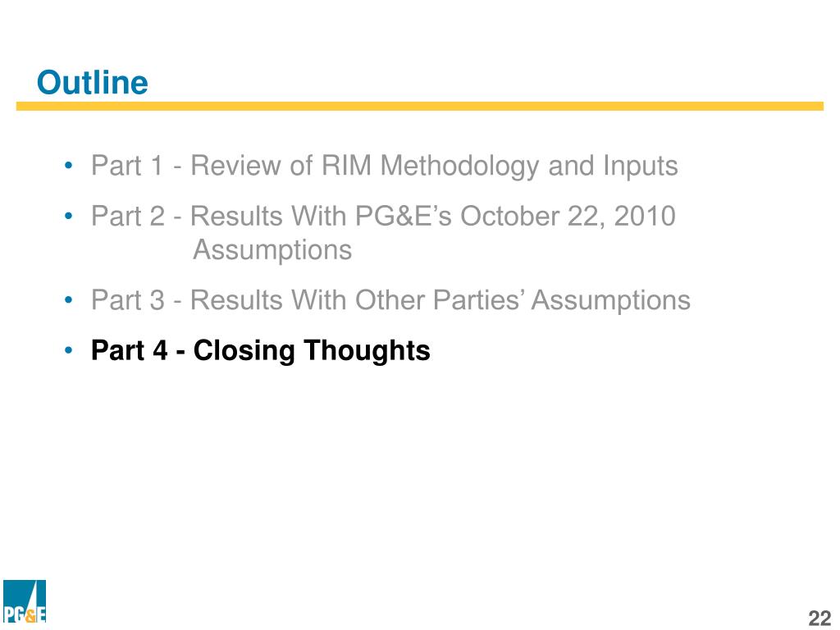Click the bullet before Part 3
The width and height of the screenshot is (840, 630).
point(68,300)
